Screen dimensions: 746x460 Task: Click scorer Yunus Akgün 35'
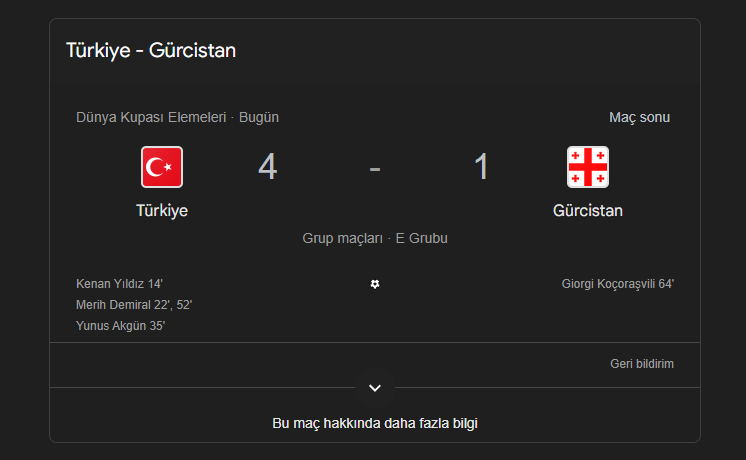coord(120,326)
